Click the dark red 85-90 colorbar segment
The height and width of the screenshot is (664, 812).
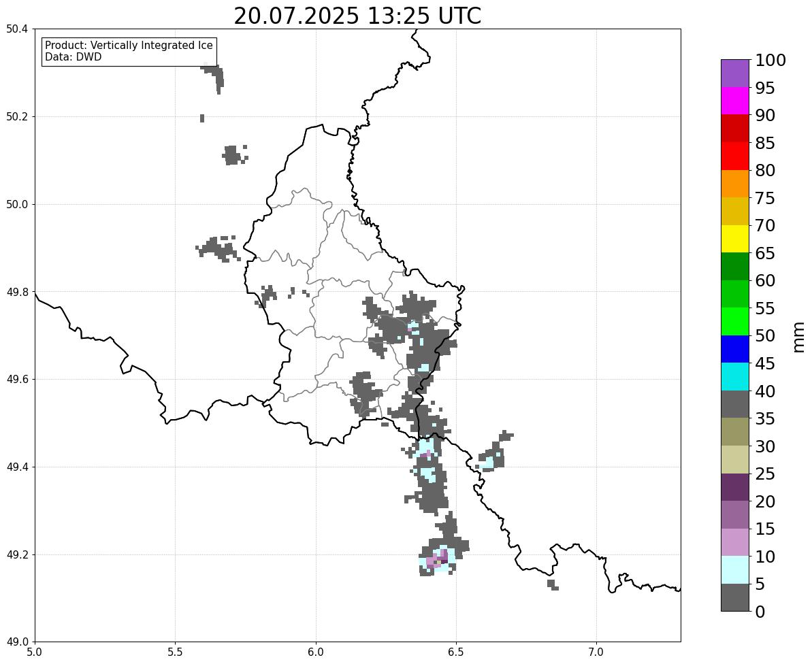735,129
